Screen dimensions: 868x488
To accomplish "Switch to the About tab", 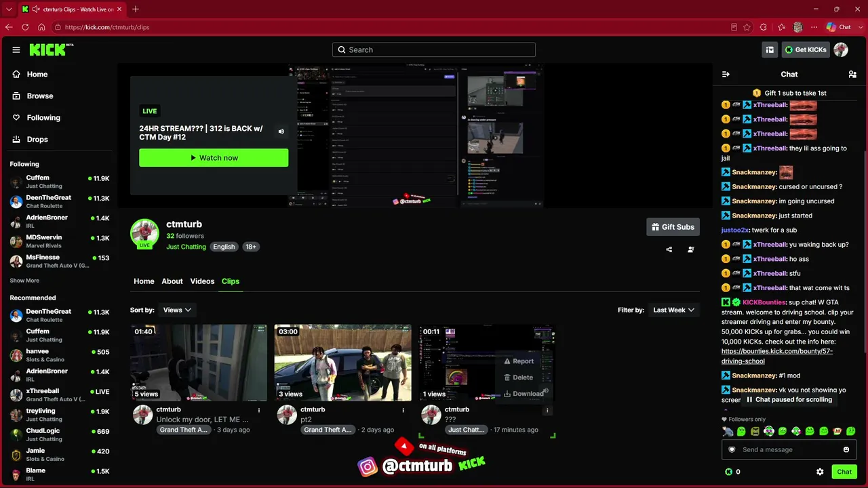I will pyautogui.click(x=172, y=281).
